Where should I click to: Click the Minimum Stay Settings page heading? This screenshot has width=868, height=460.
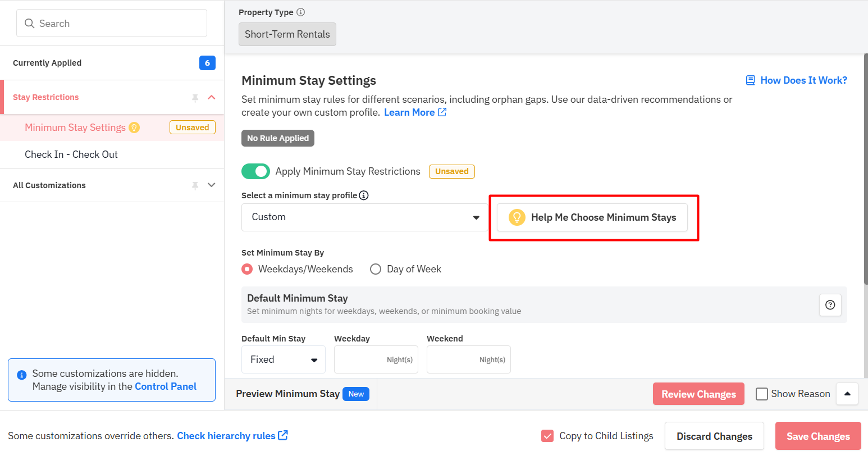(309, 80)
